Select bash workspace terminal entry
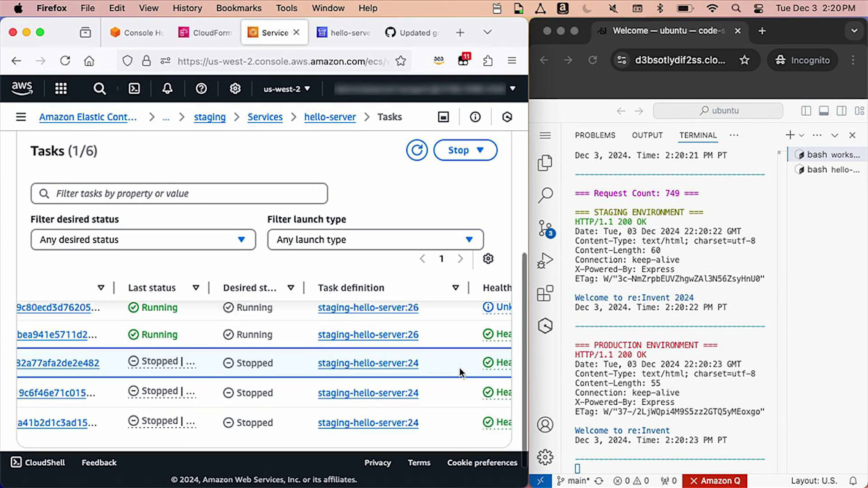This screenshot has height=488, width=868. tap(827, 155)
